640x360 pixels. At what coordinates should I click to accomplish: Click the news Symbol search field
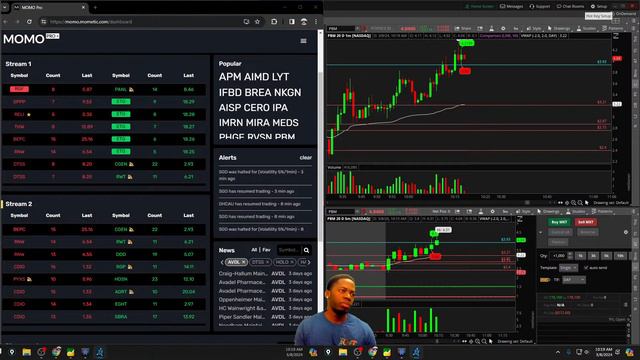(288, 250)
